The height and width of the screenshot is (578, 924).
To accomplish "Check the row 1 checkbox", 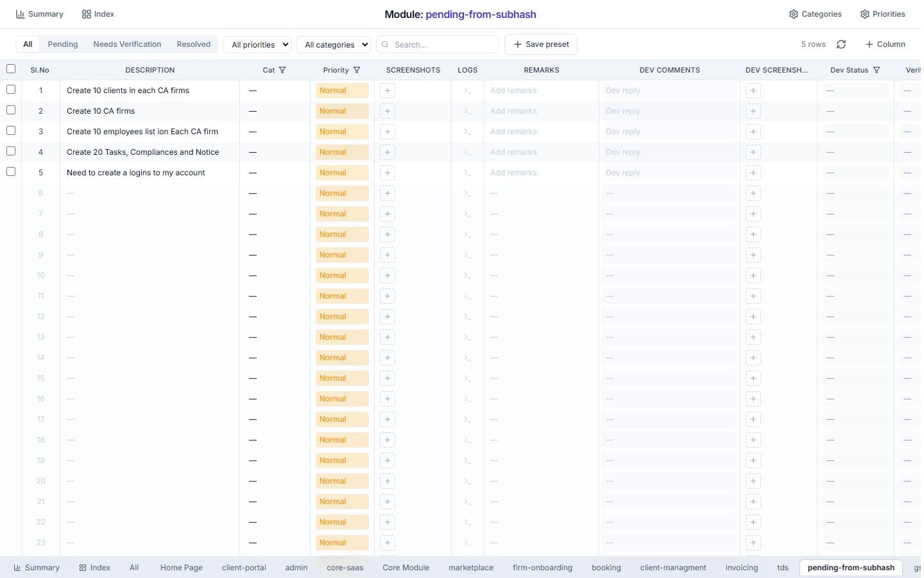I will coord(11,89).
